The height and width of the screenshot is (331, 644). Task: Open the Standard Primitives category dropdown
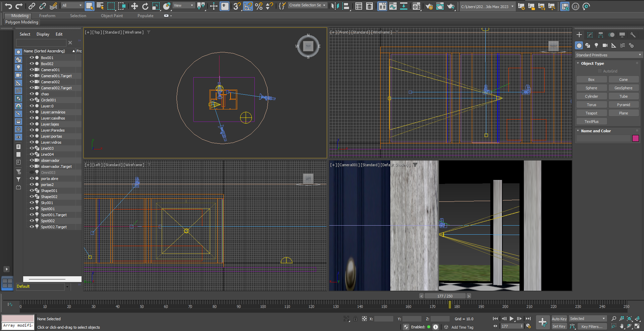point(608,55)
